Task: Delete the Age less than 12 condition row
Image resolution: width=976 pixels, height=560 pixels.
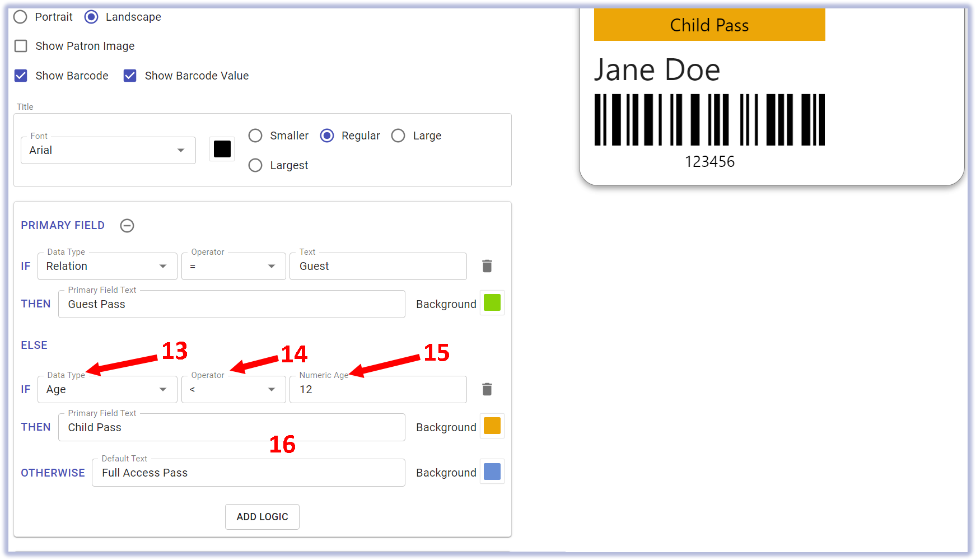Action: click(x=487, y=389)
